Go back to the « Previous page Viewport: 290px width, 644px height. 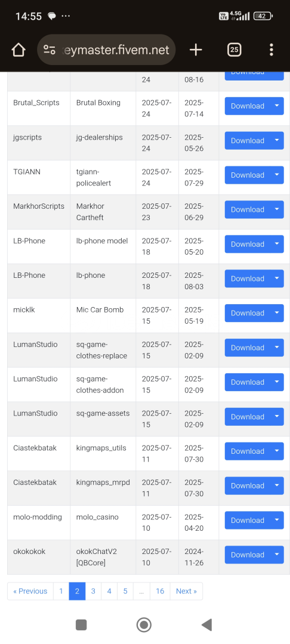click(x=30, y=591)
